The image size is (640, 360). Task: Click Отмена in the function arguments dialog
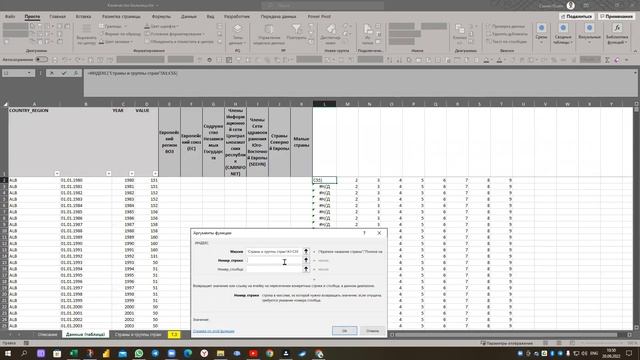[372, 331]
